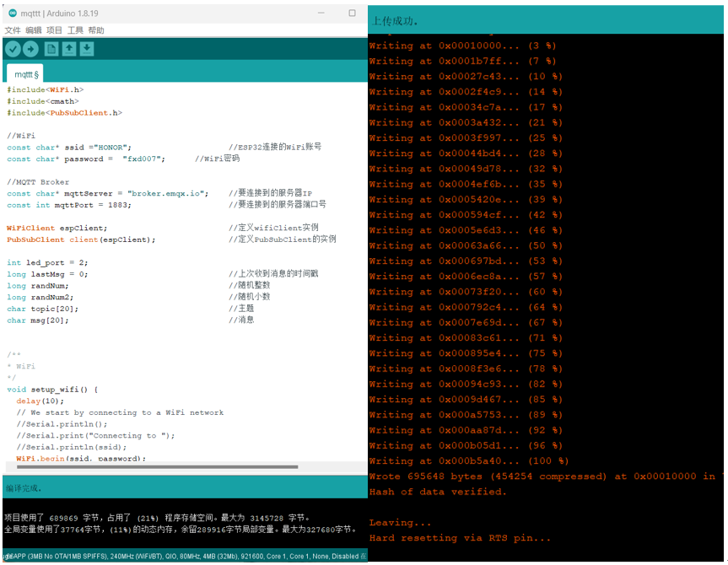The width and height of the screenshot is (728, 565).
Task: Click the Verify (checkmark) toolbar icon
Action: [x=12, y=49]
